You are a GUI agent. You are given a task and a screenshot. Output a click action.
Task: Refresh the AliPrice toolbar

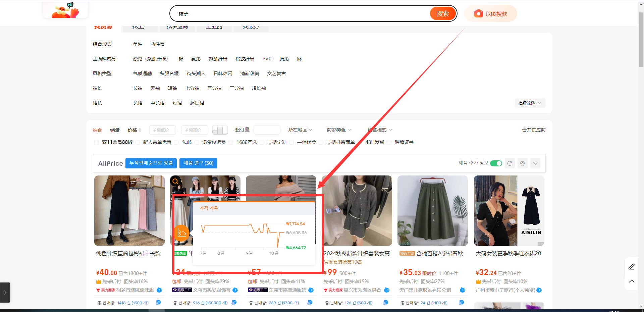point(509,163)
